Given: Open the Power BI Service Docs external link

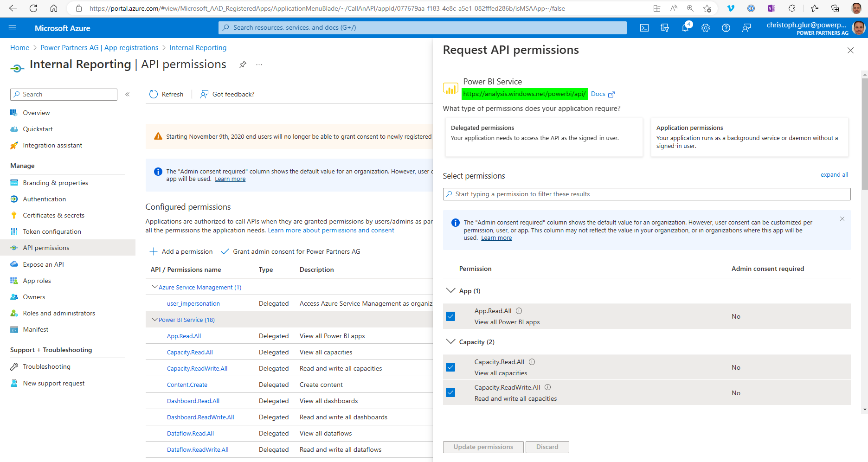Looking at the screenshot, I should (603, 94).
